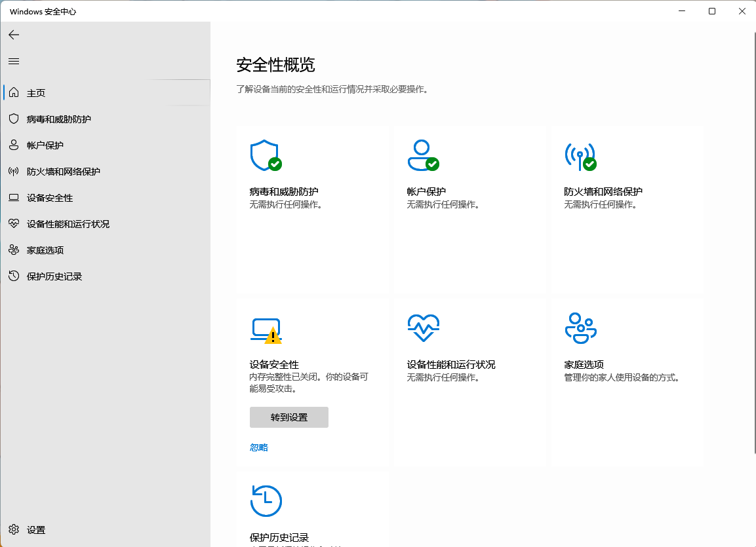This screenshot has height=547, width=756.
Task: Open the large firewall antenna card icon
Action: click(x=580, y=157)
